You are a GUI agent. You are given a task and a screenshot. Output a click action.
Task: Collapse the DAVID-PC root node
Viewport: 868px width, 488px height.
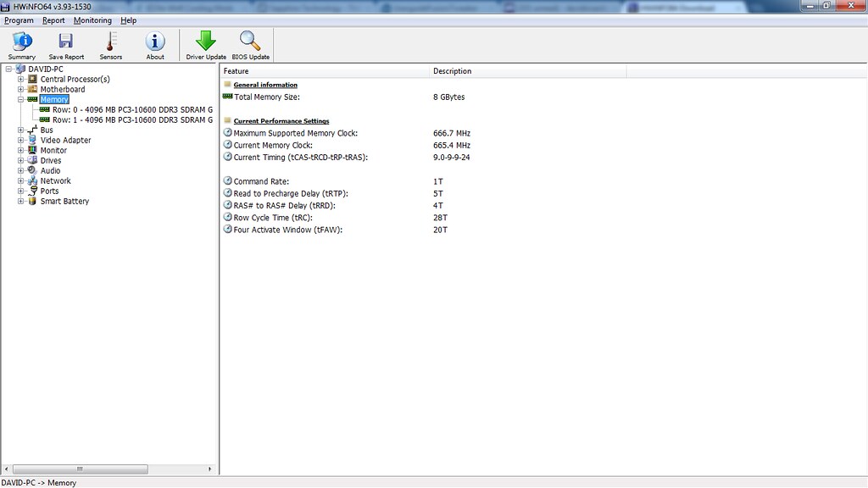tap(8, 69)
